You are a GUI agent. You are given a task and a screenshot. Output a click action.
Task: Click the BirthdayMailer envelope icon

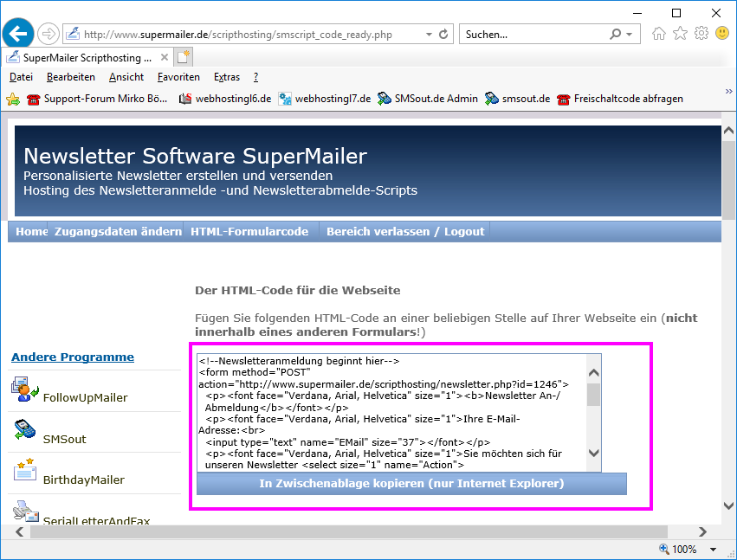tap(25, 469)
